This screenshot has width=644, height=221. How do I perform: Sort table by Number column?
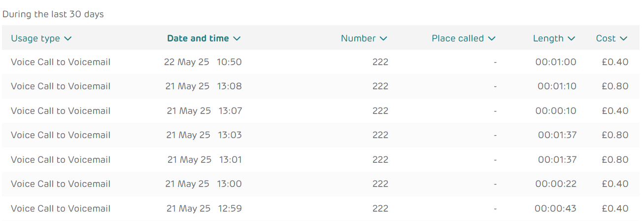[364, 38]
